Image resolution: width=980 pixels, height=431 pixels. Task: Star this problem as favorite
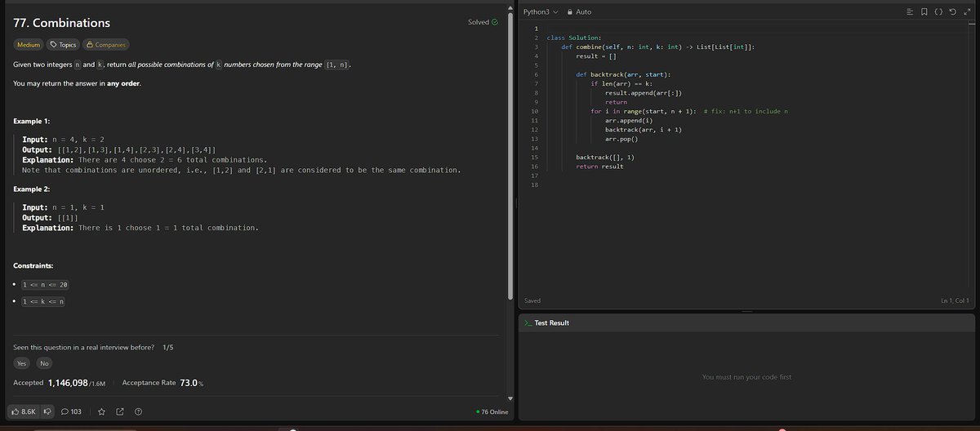pos(101,411)
